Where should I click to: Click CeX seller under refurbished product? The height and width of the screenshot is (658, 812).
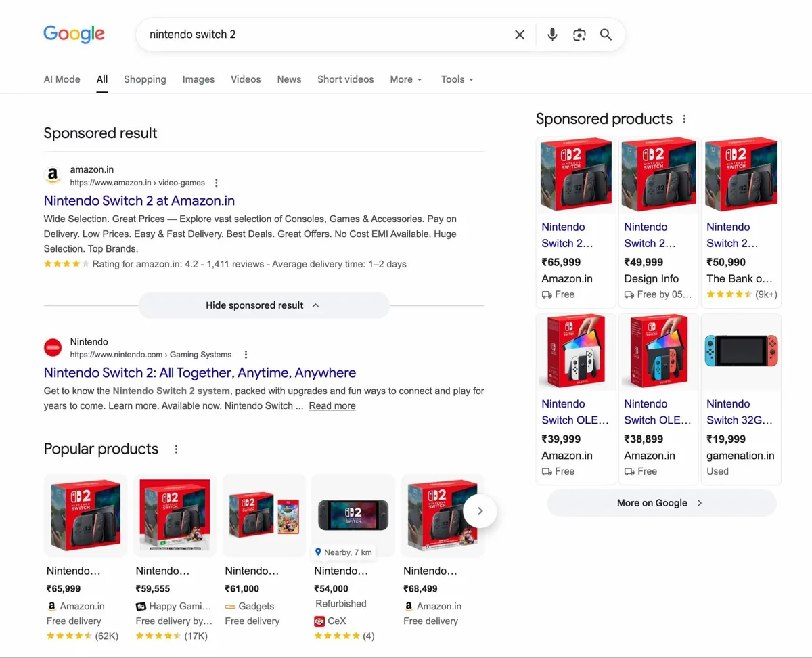pyautogui.click(x=330, y=621)
